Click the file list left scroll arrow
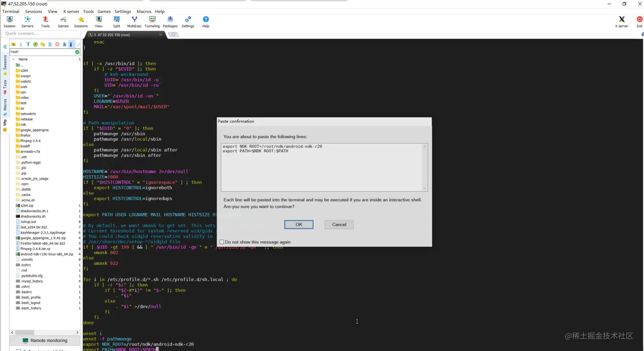The image size is (644, 351). pos(12,332)
